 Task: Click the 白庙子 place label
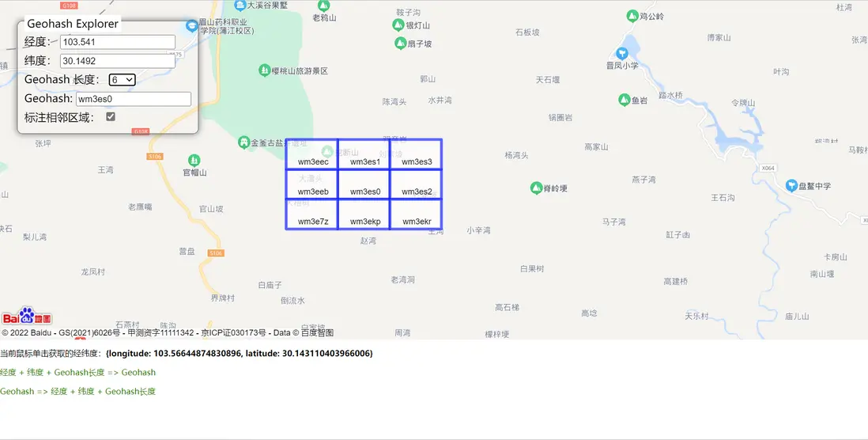270,285
